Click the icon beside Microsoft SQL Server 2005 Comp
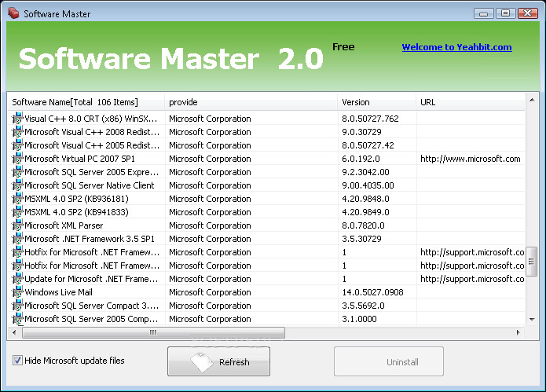This screenshot has height=392, width=546. [x=17, y=318]
